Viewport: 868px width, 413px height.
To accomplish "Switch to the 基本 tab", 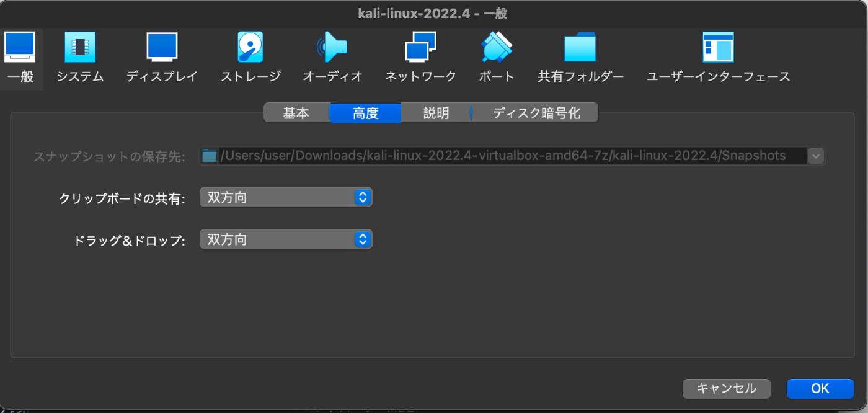I will 296,113.
